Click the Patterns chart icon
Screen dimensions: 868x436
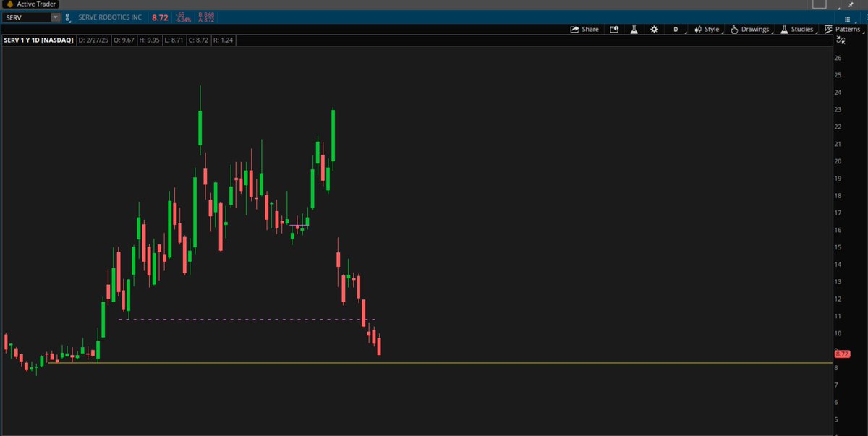click(x=829, y=30)
